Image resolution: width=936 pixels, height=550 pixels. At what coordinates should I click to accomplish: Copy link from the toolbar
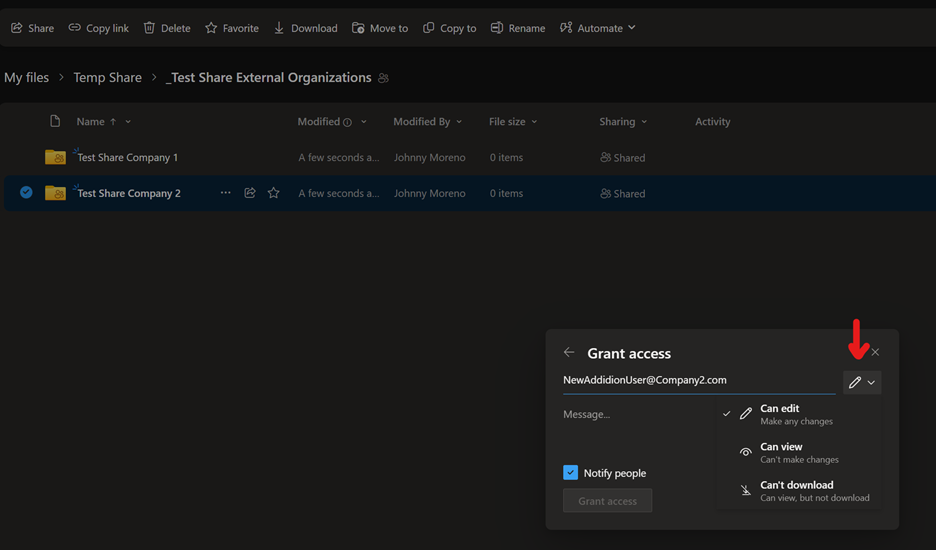point(98,28)
